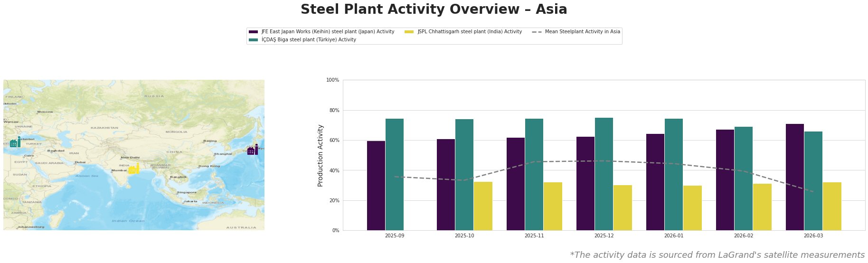The height and width of the screenshot is (263, 868).
Task: Click the teal bar for 2026-02
Action: click(x=743, y=178)
